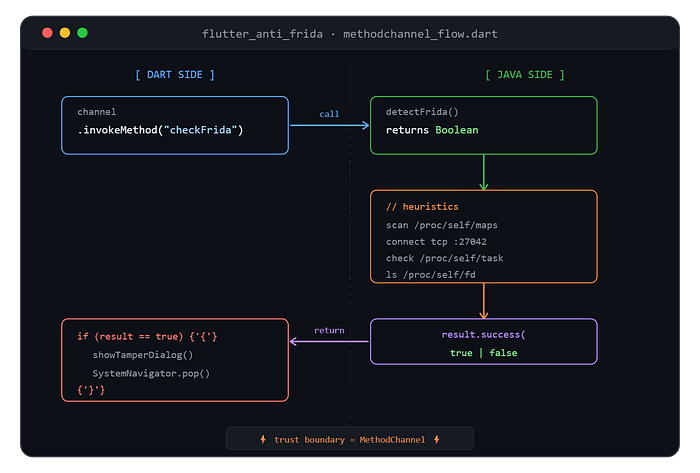Select the window title flutter_anti_frida text
This screenshot has height=473, width=700.
click(262, 34)
